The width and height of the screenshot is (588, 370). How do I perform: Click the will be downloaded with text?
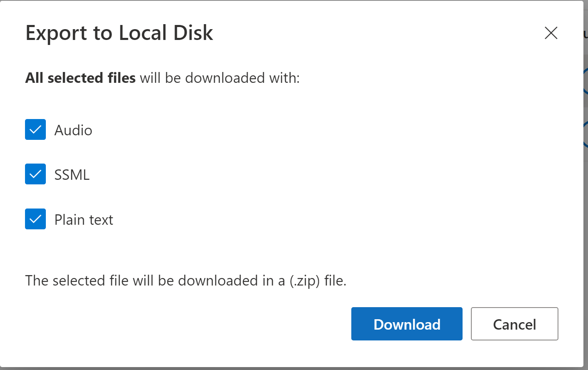[220, 78]
